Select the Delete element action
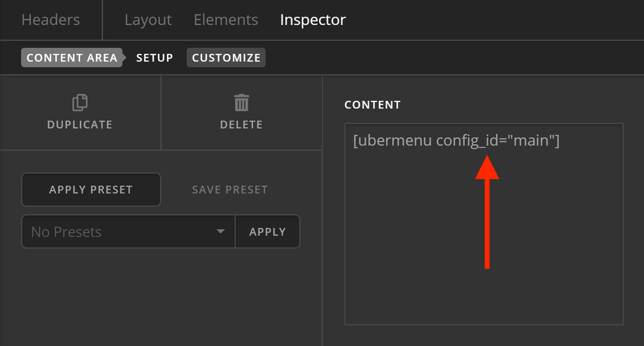Screen dimensions: 644x346 (x=241, y=113)
